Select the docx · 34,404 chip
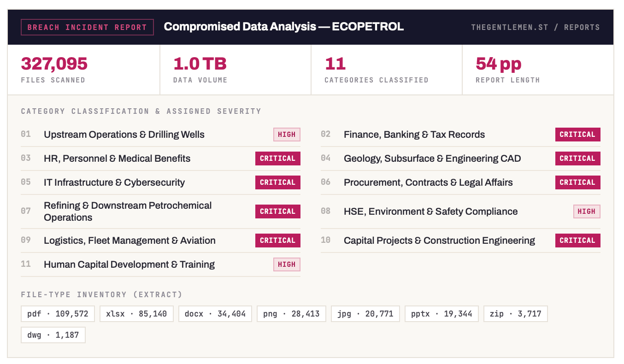Screen dimensions: 624x364 pyautogui.click(x=215, y=314)
